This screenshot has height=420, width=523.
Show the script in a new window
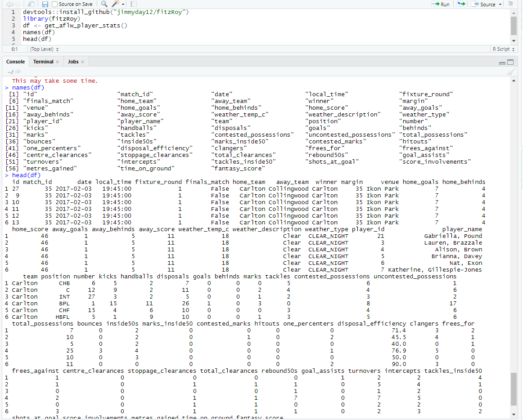click(31, 4)
